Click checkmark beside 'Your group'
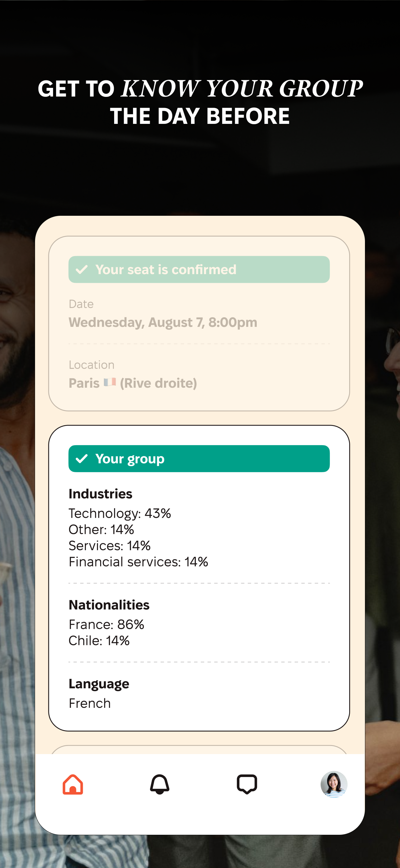The image size is (400, 868). click(82, 459)
